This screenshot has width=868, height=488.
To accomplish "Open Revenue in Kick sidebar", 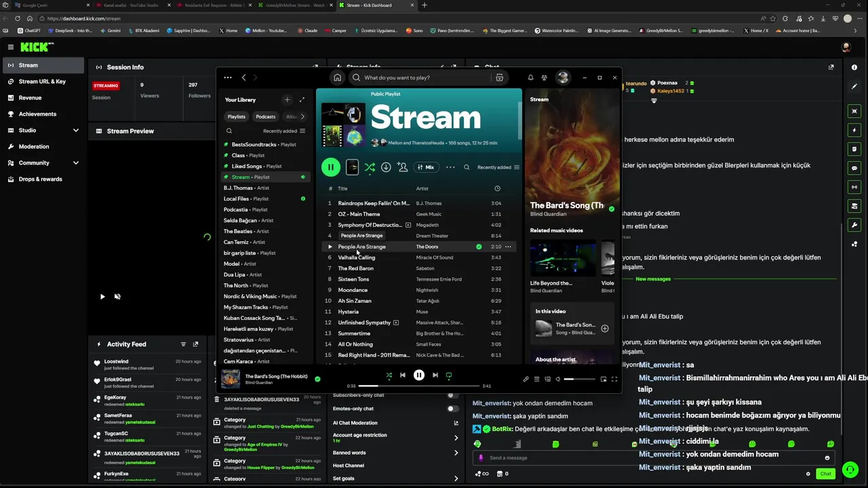I will point(42,98).
